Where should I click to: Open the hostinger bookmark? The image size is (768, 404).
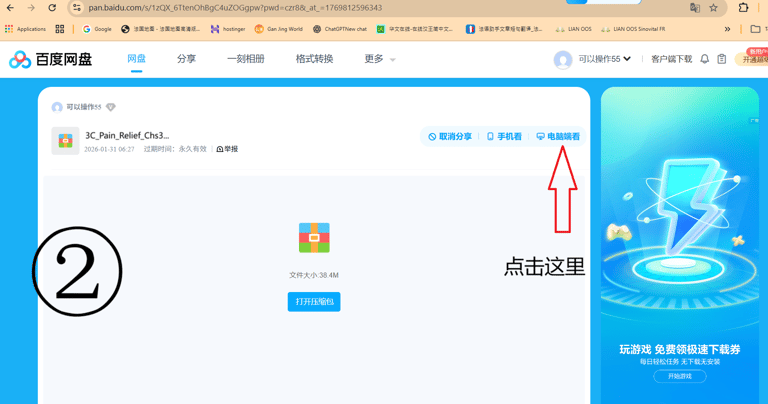(x=228, y=29)
